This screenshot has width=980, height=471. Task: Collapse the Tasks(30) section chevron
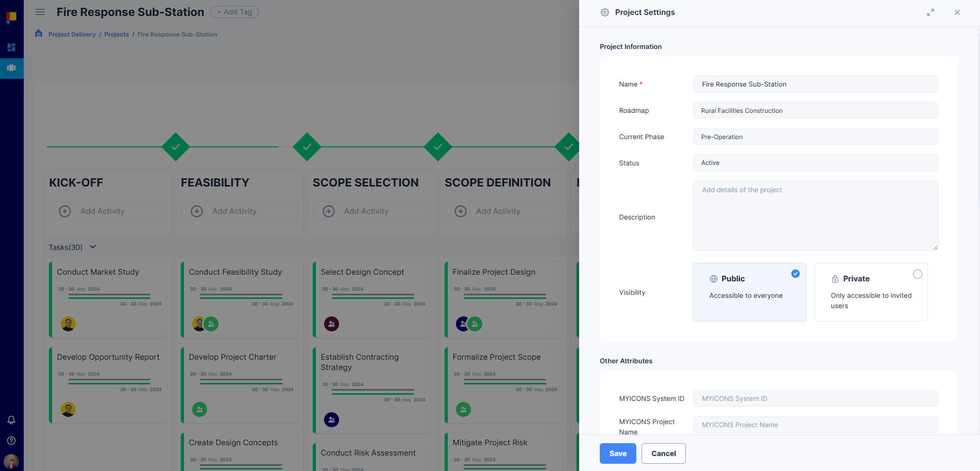click(93, 247)
